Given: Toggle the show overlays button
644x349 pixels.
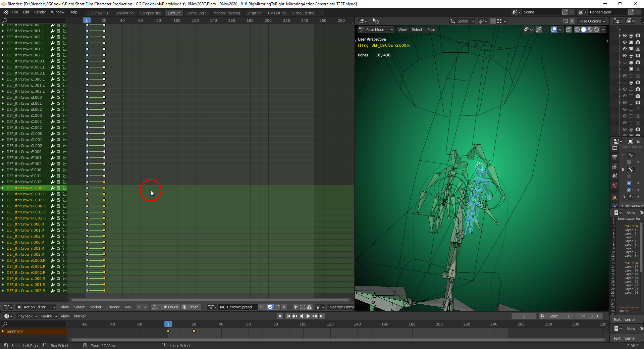Looking at the screenshot, I should point(554,30).
